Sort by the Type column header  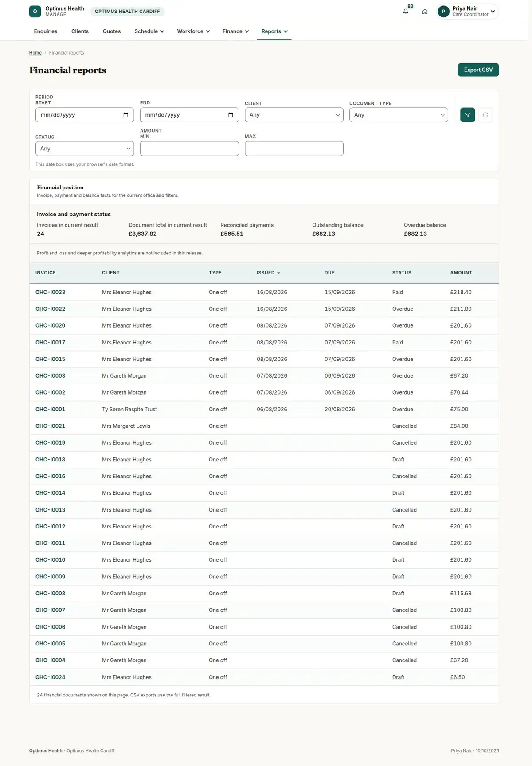(215, 273)
